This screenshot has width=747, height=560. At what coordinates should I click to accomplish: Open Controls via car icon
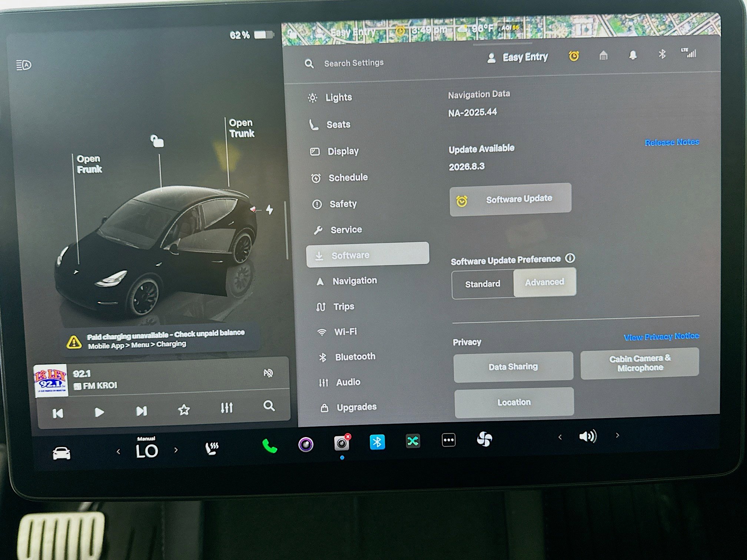pos(62,453)
